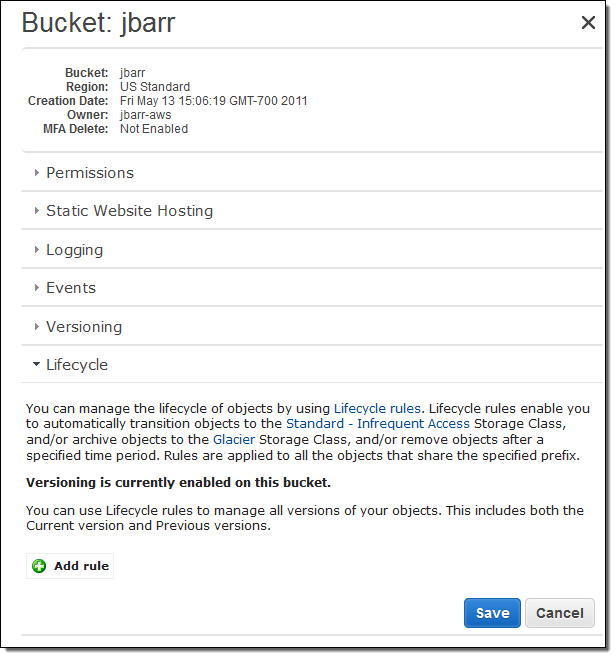Cancel the bucket property changes
The image size is (616, 658).
[x=560, y=613]
